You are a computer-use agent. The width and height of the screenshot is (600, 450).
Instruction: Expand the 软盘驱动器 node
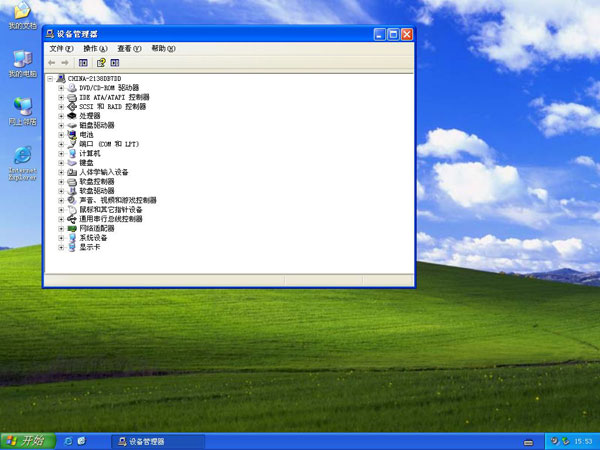pyautogui.click(x=61, y=191)
